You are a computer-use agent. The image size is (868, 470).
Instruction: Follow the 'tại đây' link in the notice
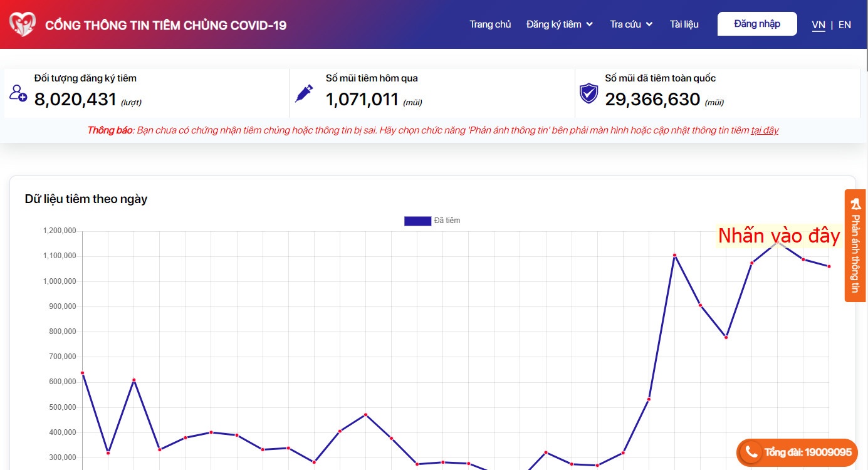click(x=765, y=130)
